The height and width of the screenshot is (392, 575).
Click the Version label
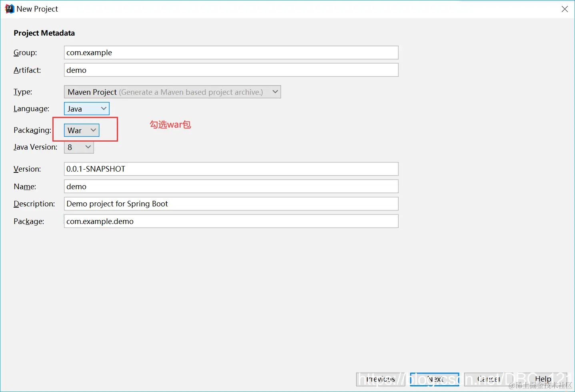(x=27, y=169)
